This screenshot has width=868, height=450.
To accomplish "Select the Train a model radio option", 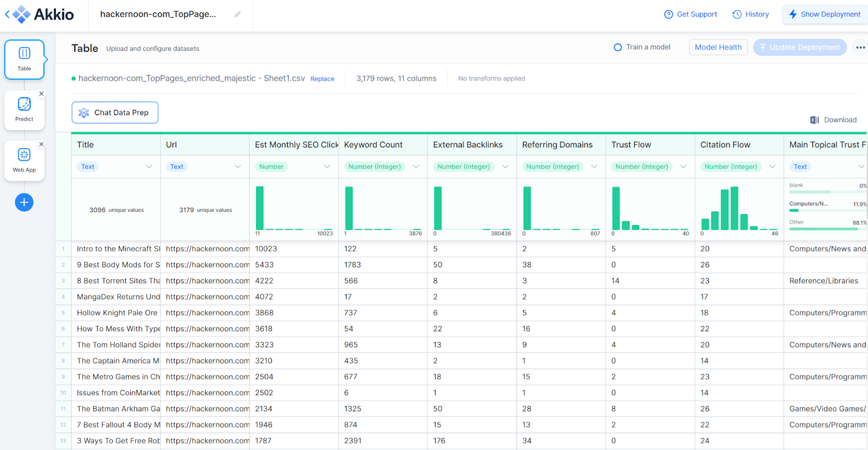I will pyautogui.click(x=618, y=47).
